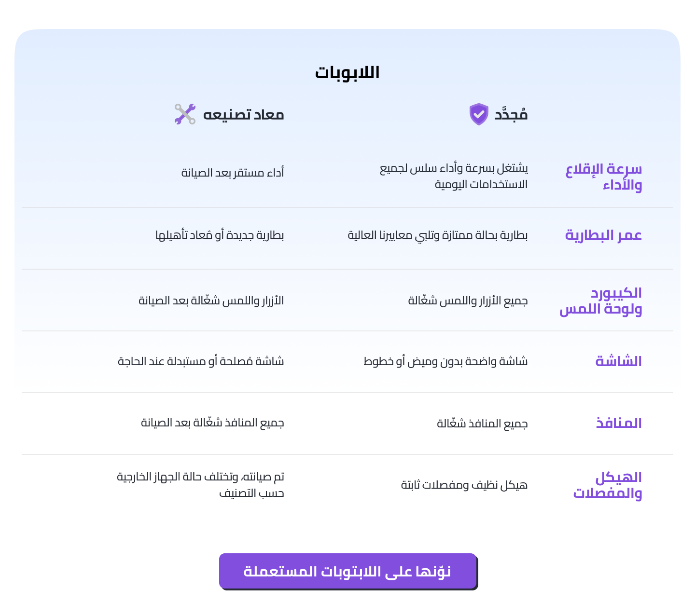Click the text جميع الأزرار واللمس شغّالة
This screenshot has width=695, height=616.
[468, 301]
